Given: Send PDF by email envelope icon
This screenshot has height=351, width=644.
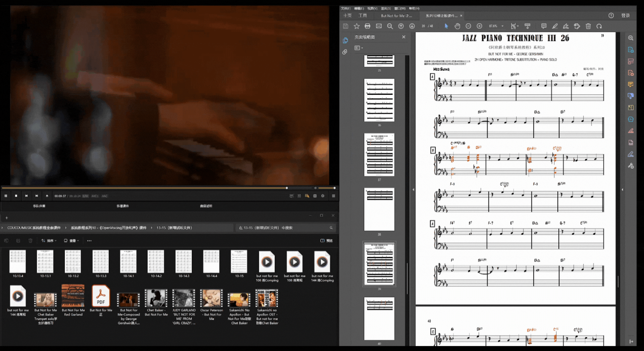Looking at the screenshot, I should tap(379, 26).
